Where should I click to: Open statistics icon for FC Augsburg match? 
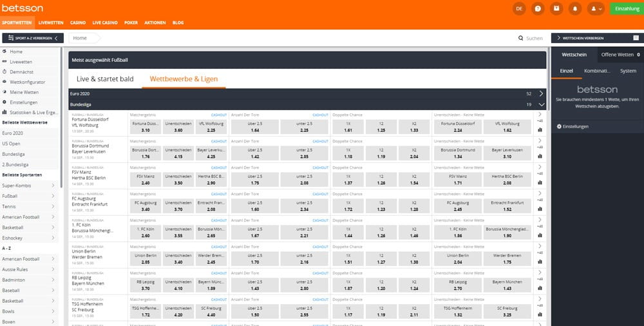(x=540, y=209)
